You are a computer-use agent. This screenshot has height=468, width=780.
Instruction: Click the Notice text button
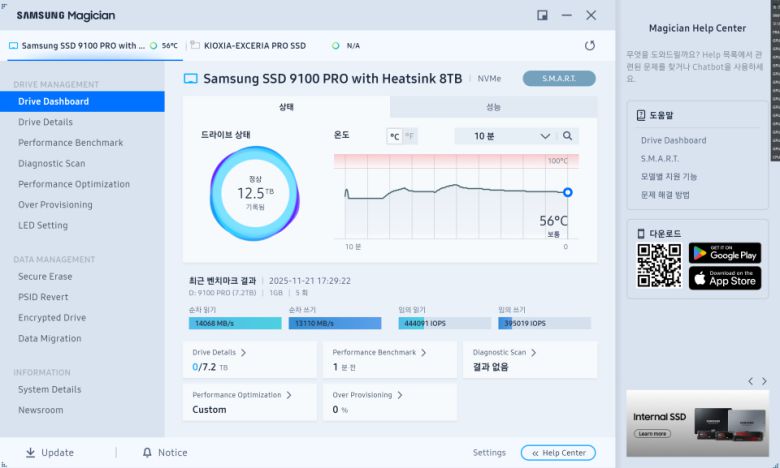pos(173,453)
